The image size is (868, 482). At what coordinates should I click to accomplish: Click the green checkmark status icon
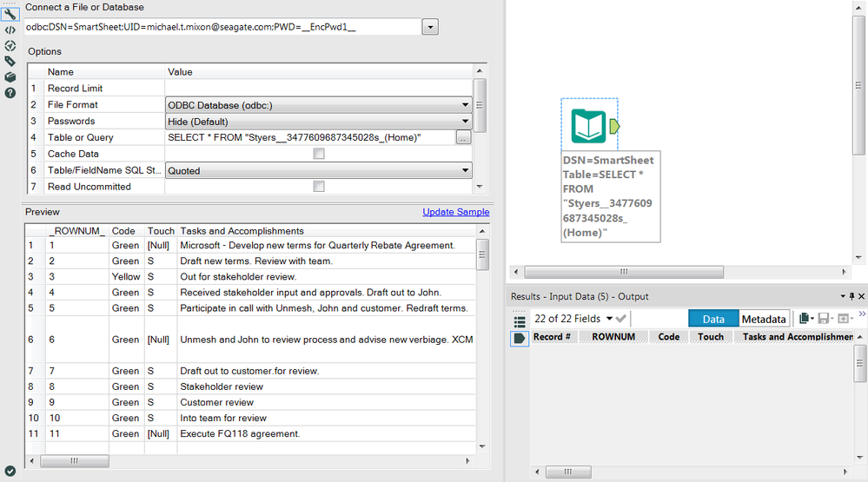click(10, 471)
